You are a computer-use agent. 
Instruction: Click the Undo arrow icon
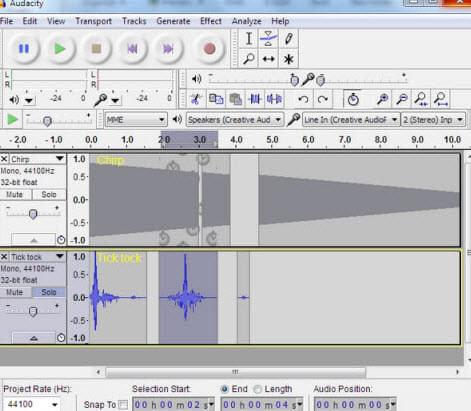coord(303,99)
